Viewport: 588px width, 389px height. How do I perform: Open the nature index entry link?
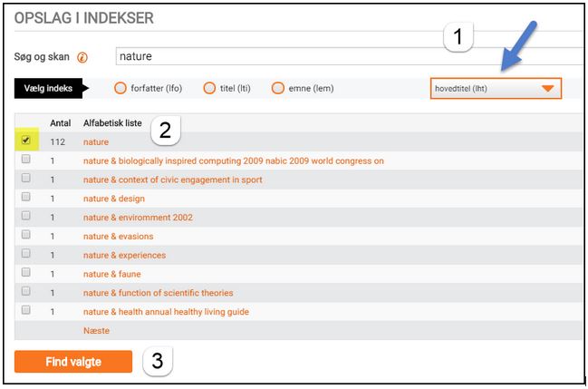(x=95, y=142)
